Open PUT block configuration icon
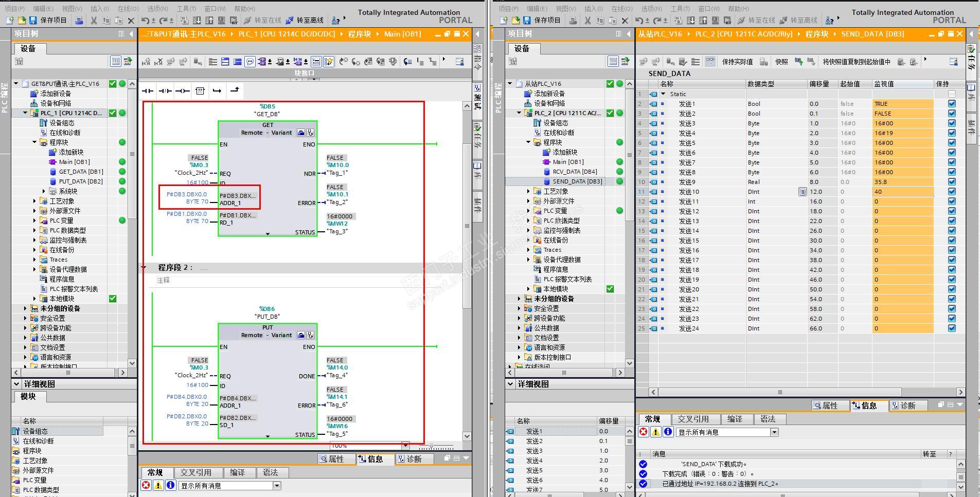 click(x=301, y=335)
